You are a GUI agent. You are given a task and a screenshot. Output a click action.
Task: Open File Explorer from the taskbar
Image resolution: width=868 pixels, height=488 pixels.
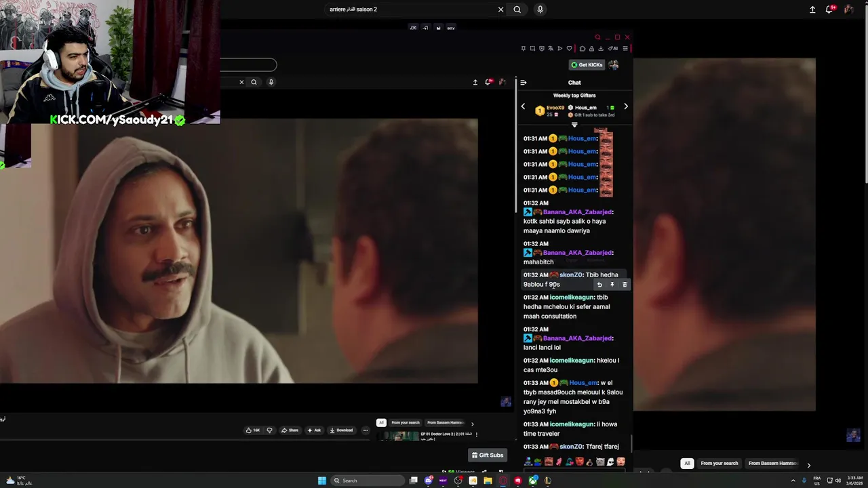[488, 481]
